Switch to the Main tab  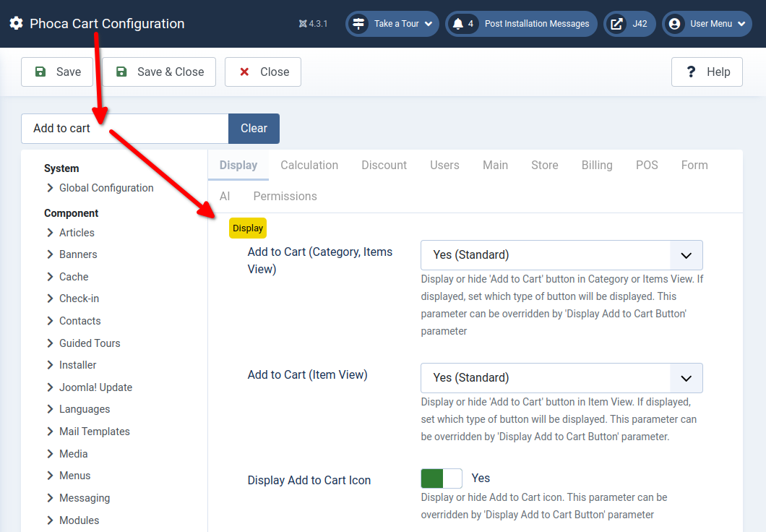click(x=495, y=165)
